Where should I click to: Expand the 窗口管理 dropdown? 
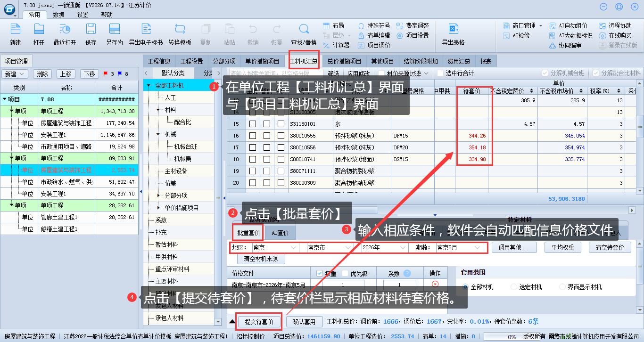[541, 25]
